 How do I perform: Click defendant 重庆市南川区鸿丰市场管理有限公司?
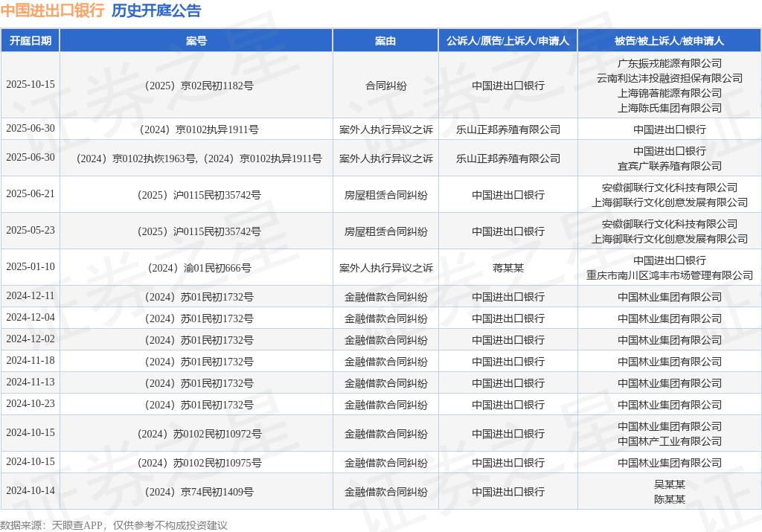point(670,275)
